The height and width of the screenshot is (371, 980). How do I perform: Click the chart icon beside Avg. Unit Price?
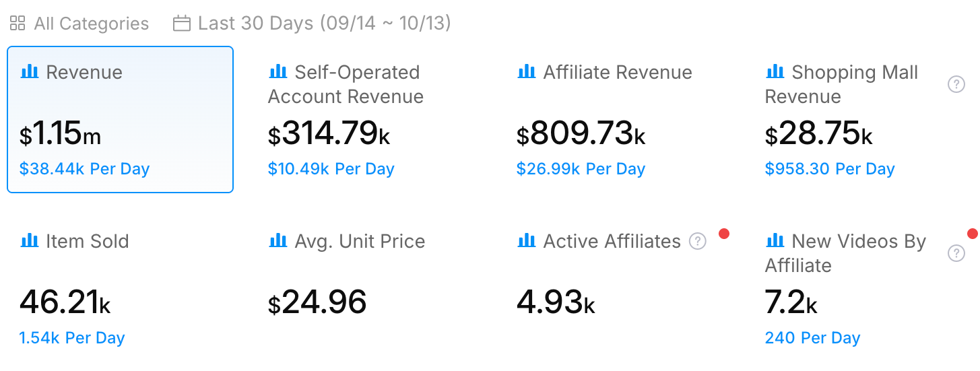[x=277, y=240]
